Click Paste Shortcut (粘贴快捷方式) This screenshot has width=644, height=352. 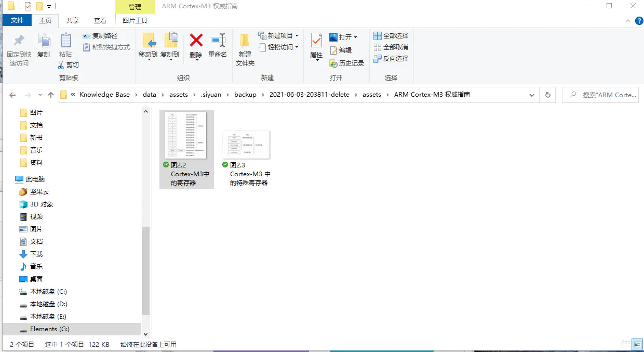[106, 47]
